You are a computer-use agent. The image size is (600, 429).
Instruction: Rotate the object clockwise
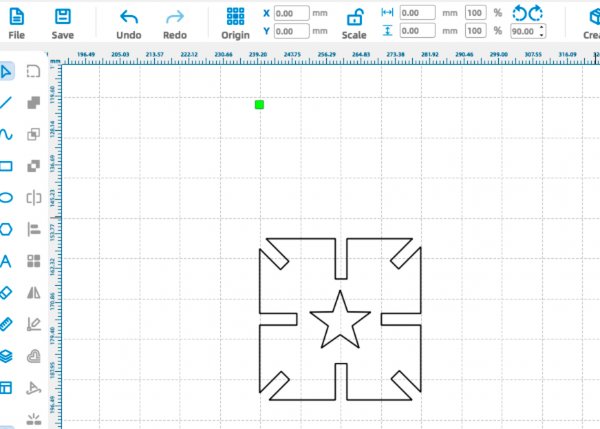(x=536, y=13)
